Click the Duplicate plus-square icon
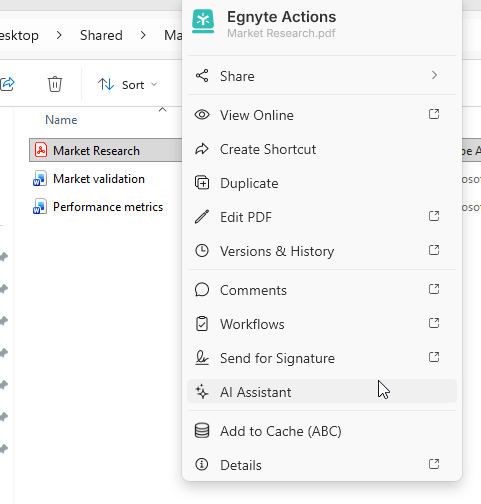Viewport: 481px width, 504px height. 202,183
